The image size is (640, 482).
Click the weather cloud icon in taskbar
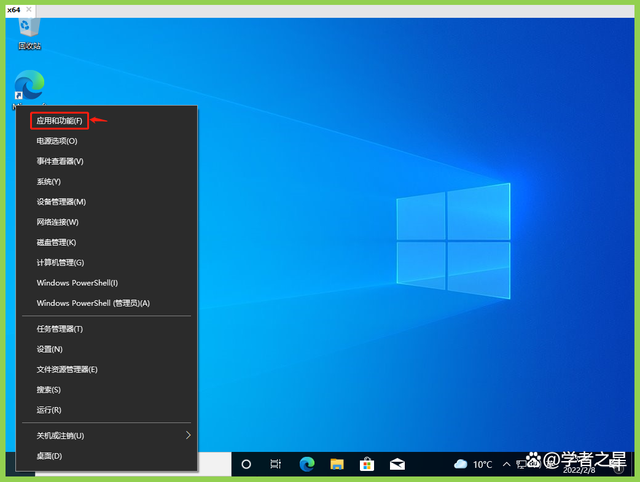click(x=460, y=464)
